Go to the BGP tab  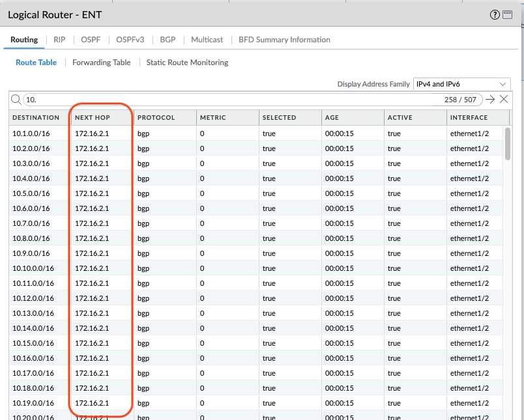point(167,40)
